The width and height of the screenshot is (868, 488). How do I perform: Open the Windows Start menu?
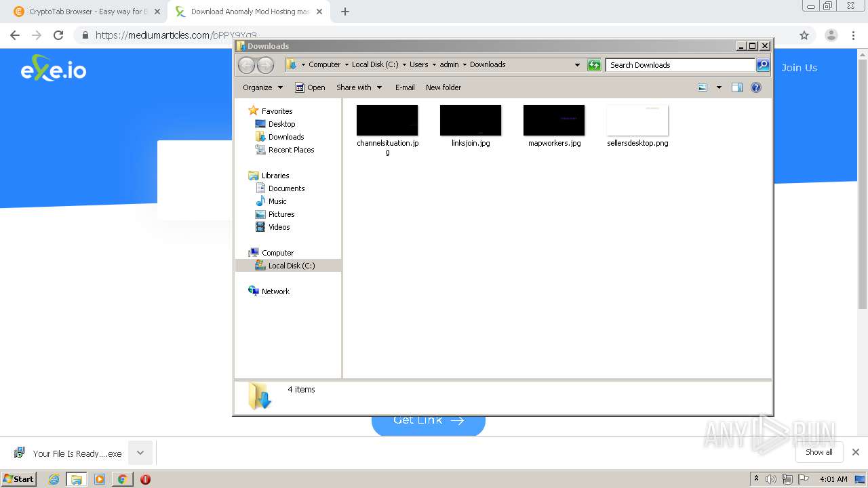coord(18,479)
